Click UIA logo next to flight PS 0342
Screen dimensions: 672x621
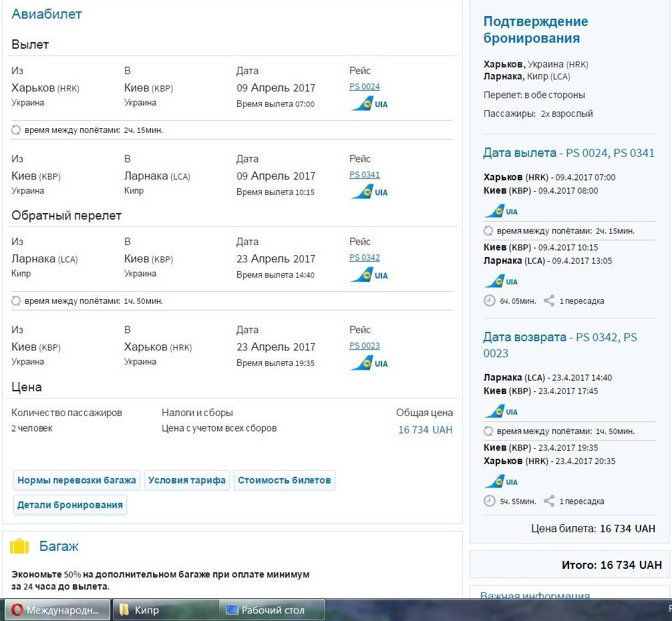[x=369, y=275]
